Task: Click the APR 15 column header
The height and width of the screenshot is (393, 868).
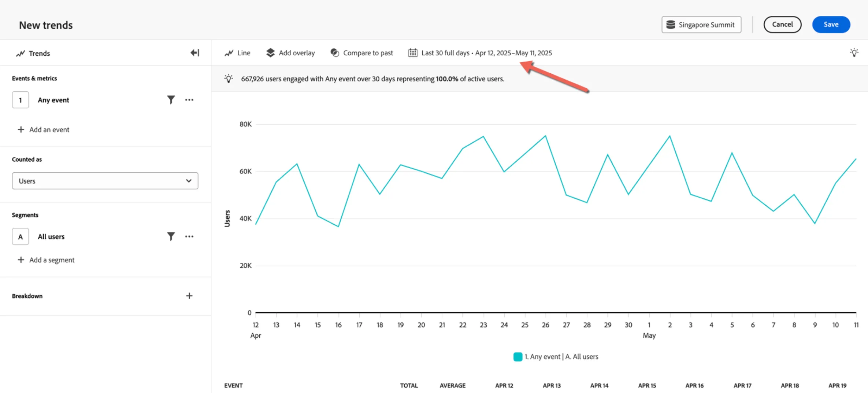Action: click(647, 385)
